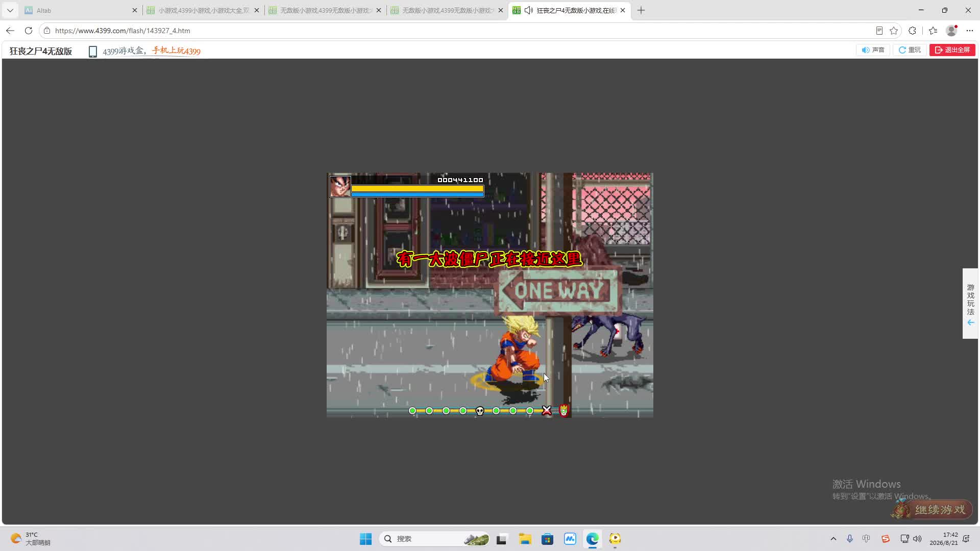Image resolution: width=980 pixels, height=551 pixels.
Task: Go back to the previous page
Action: tap(10, 31)
